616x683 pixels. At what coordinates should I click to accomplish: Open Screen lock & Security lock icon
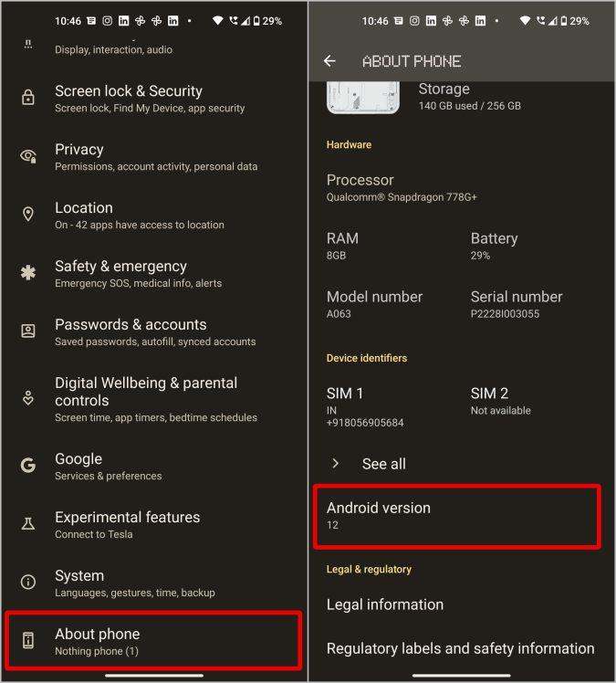tap(28, 98)
